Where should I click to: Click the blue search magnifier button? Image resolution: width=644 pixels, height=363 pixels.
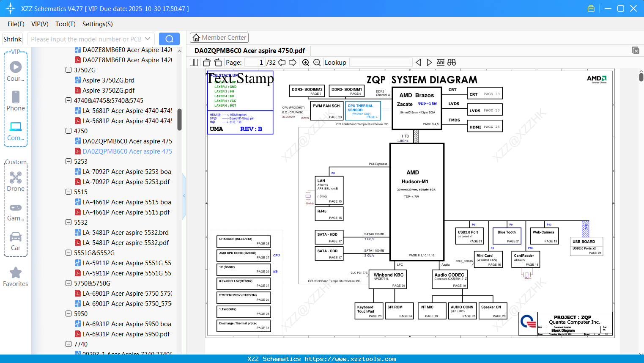(x=169, y=39)
